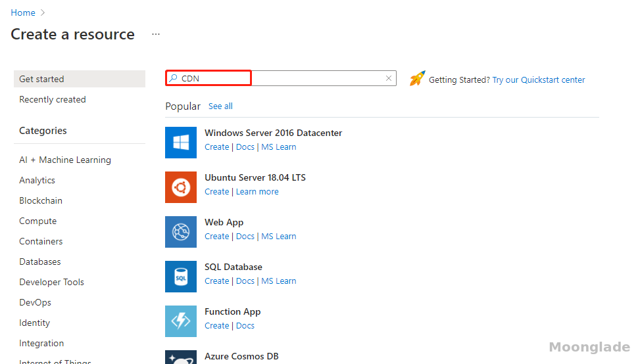Open Compute category
640x364 pixels.
[37, 221]
